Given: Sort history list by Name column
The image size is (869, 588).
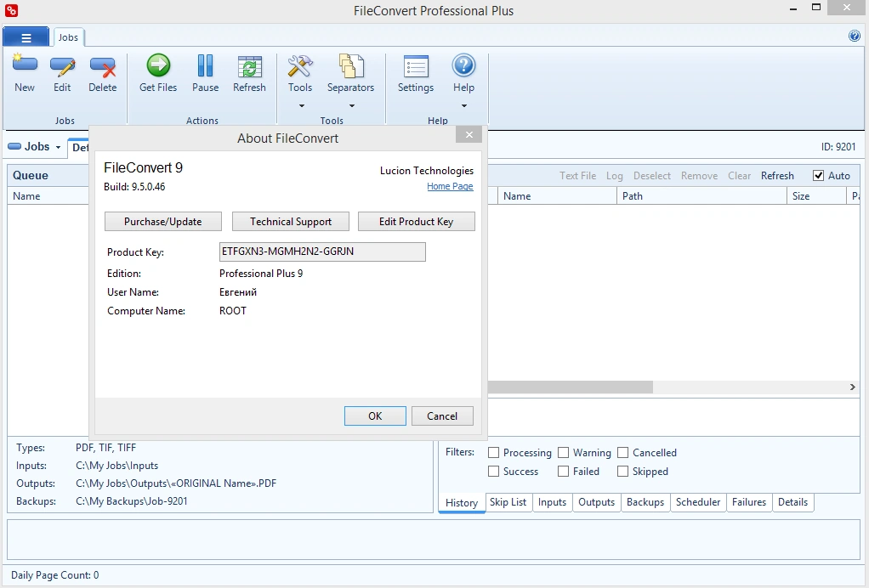Looking at the screenshot, I should pyautogui.click(x=557, y=196).
